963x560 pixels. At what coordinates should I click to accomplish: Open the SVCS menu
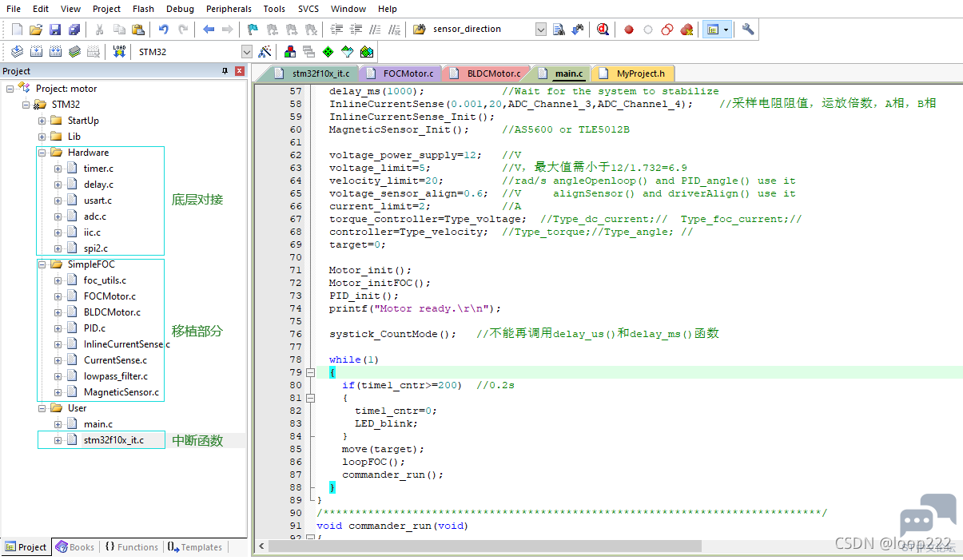(308, 9)
